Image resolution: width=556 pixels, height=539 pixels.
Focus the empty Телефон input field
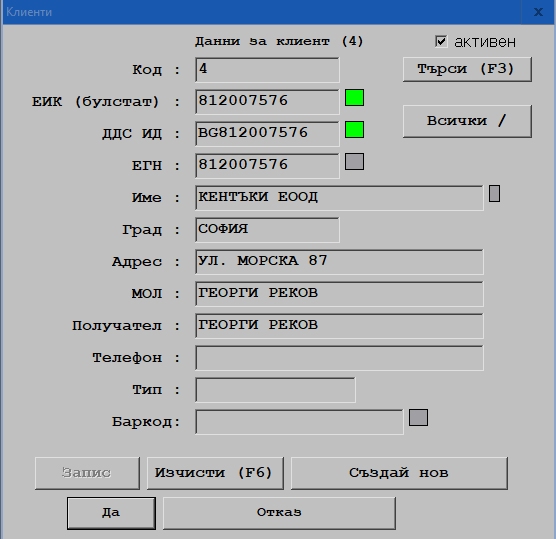pyautogui.click(x=339, y=358)
